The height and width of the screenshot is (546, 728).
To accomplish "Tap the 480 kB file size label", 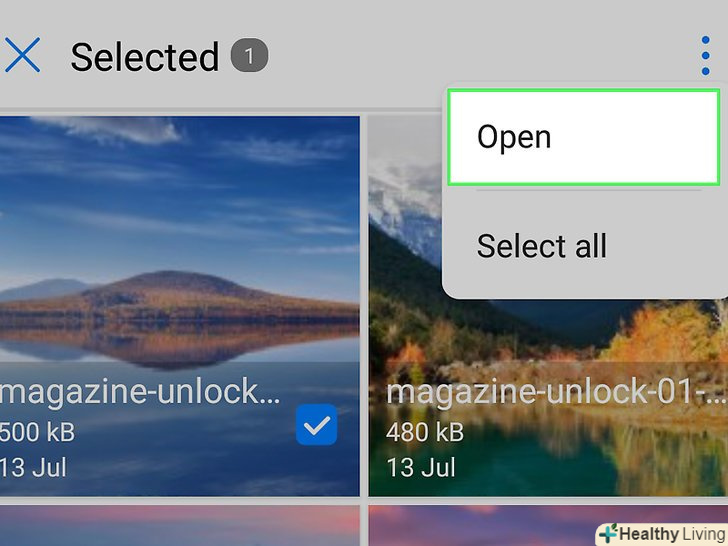I will (x=425, y=432).
